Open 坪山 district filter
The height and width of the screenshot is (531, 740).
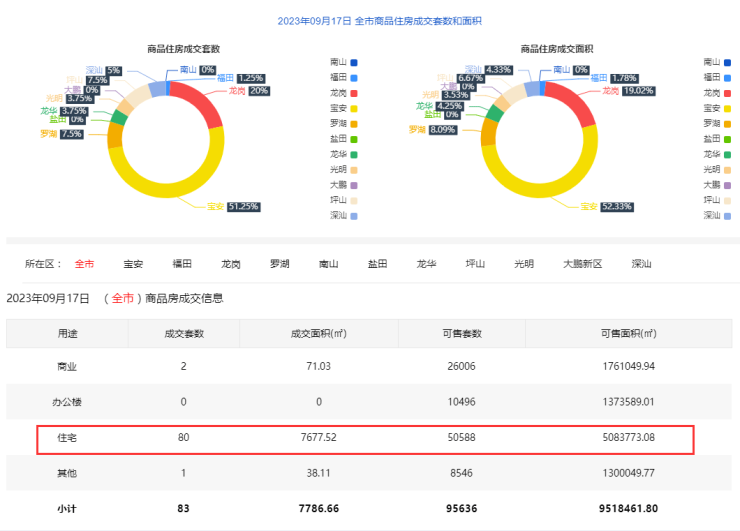(475, 264)
